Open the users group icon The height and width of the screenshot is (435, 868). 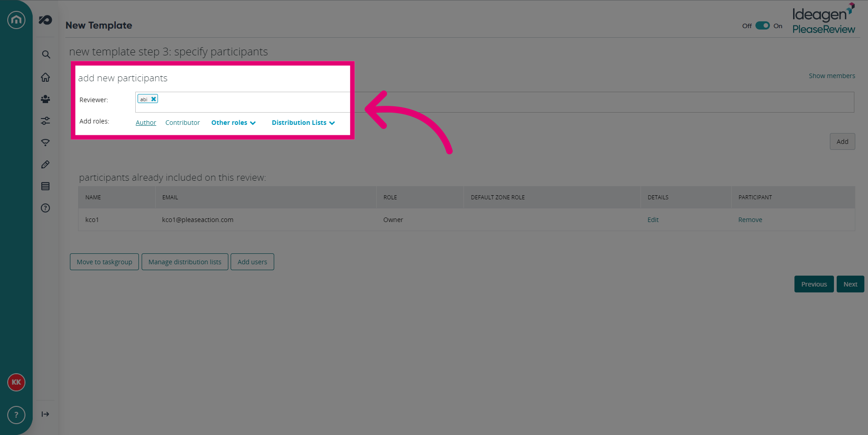pyautogui.click(x=45, y=99)
